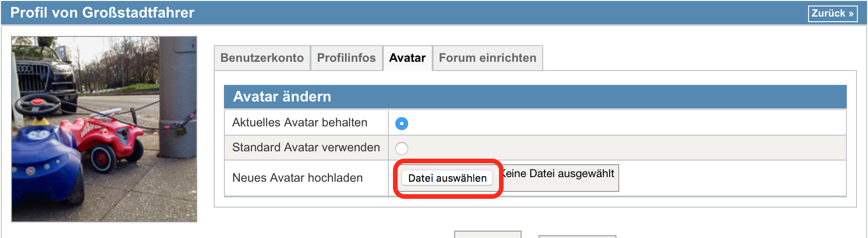Click the current profile avatar photo
This screenshot has height=238, width=868.
click(104, 129)
